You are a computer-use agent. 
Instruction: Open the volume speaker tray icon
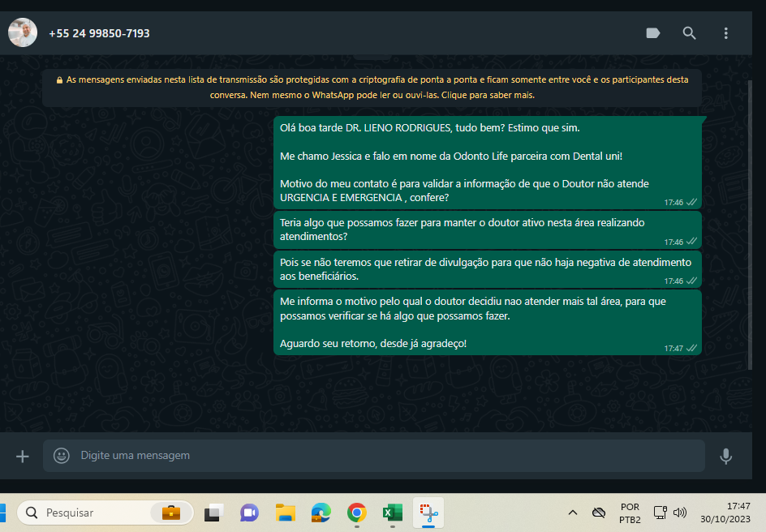click(x=679, y=513)
